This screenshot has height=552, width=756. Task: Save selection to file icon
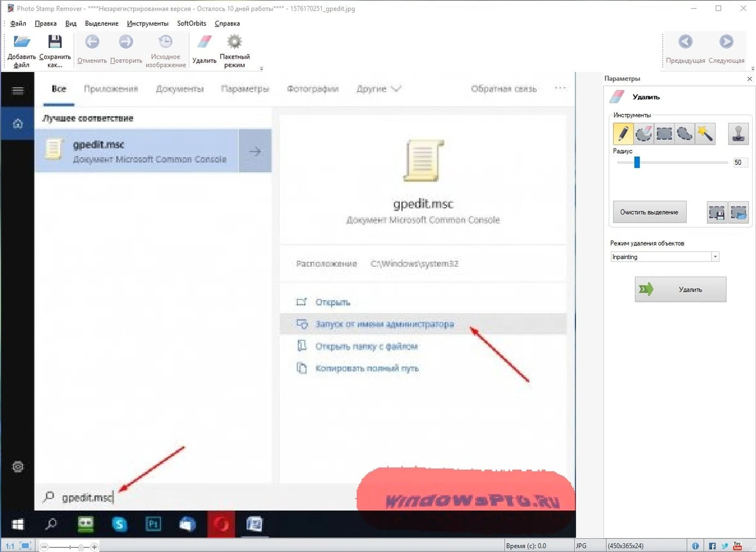[717, 212]
